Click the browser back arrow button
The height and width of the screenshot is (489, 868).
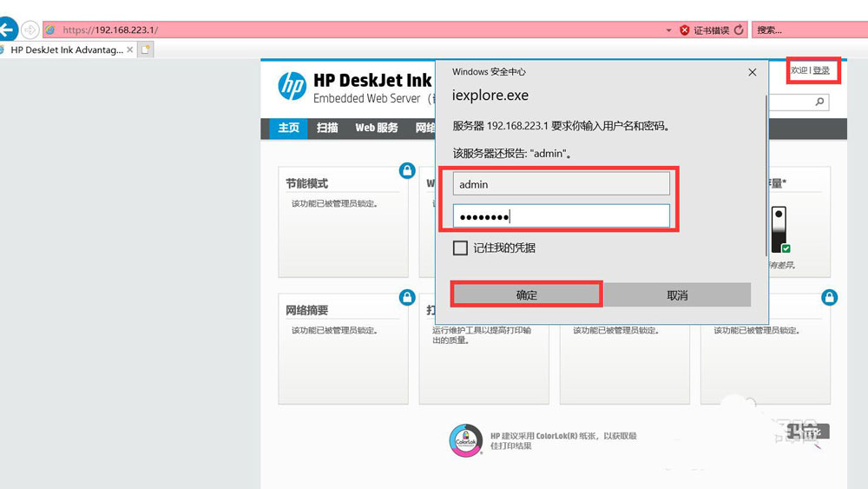[7, 30]
